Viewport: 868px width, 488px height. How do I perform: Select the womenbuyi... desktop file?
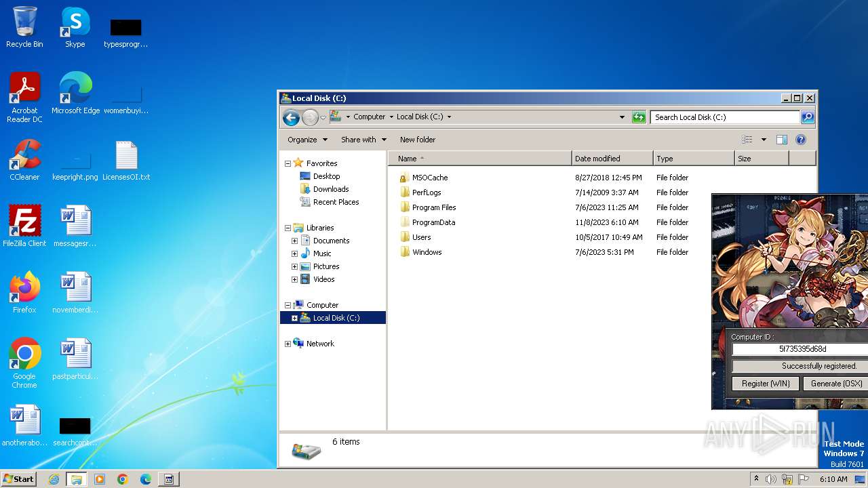(126, 100)
